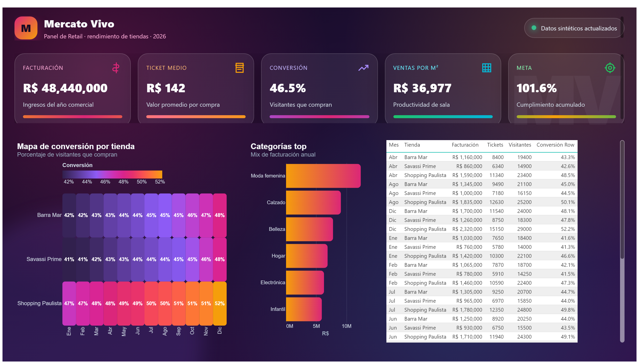This screenshot has height=364, width=639.
Task: Click the Meta target icon
Action: pyautogui.click(x=610, y=68)
